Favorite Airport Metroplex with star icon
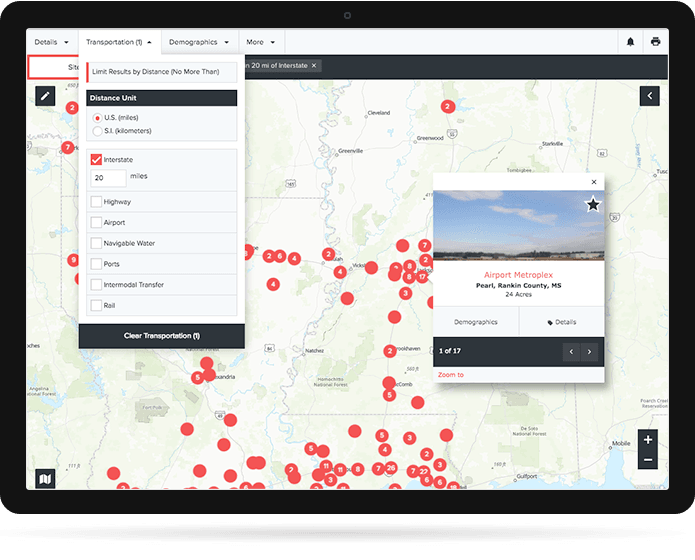 tap(593, 205)
